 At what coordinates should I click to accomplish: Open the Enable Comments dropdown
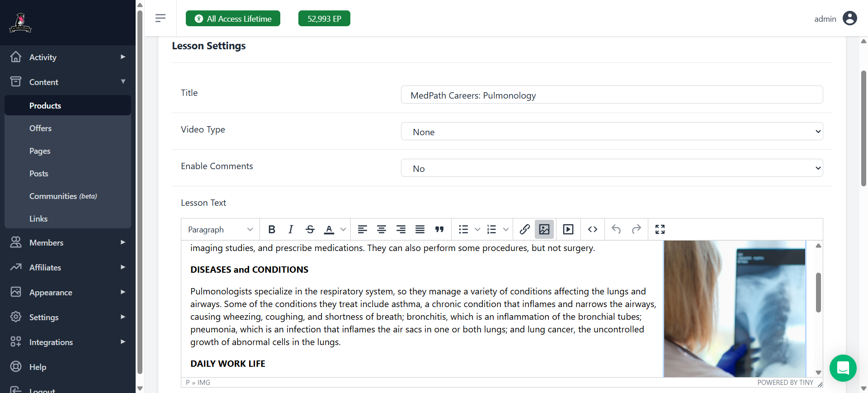pyautogui.click(x=612, y=168)
